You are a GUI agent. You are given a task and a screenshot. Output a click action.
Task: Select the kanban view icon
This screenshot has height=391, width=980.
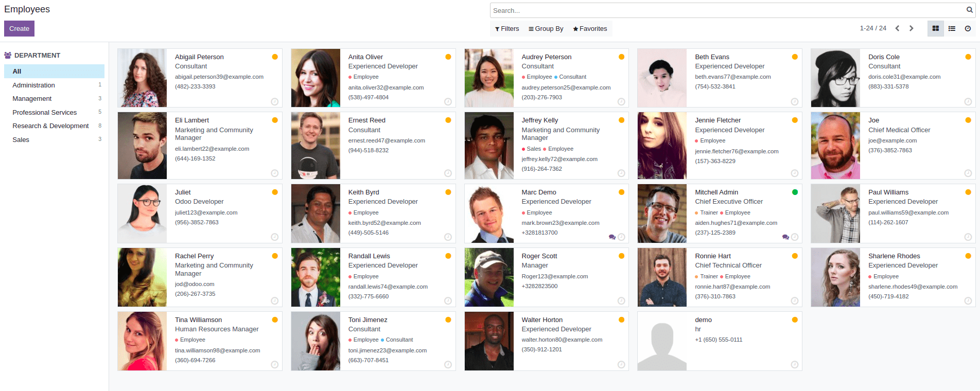coord(936,29)
